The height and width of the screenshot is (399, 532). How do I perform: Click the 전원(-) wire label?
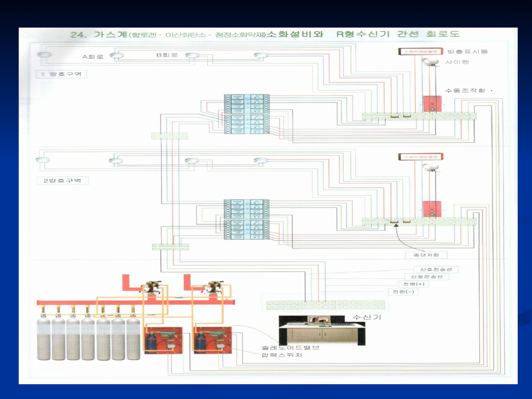point(403,292)
